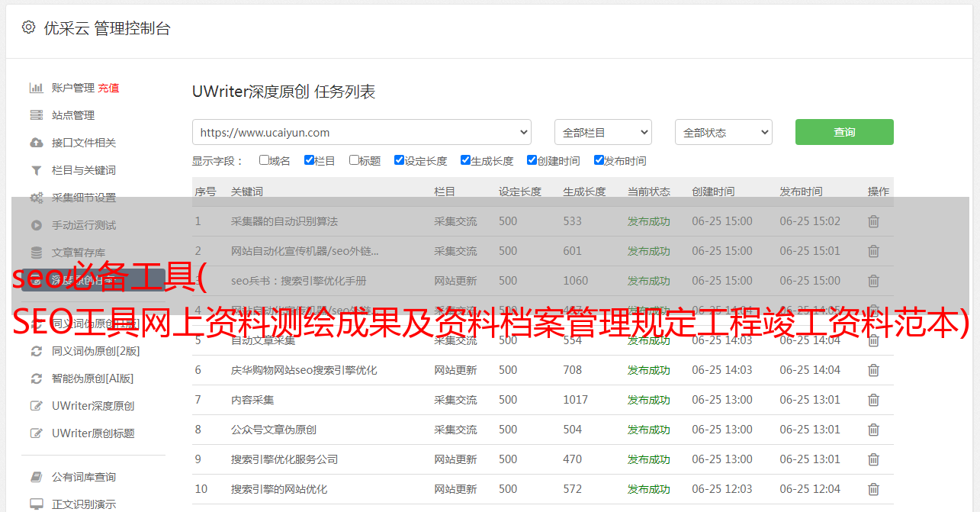The height and width of the screenshot is (512, 980).
Task: Click the 序号 column header
Action: click(205, 192)
